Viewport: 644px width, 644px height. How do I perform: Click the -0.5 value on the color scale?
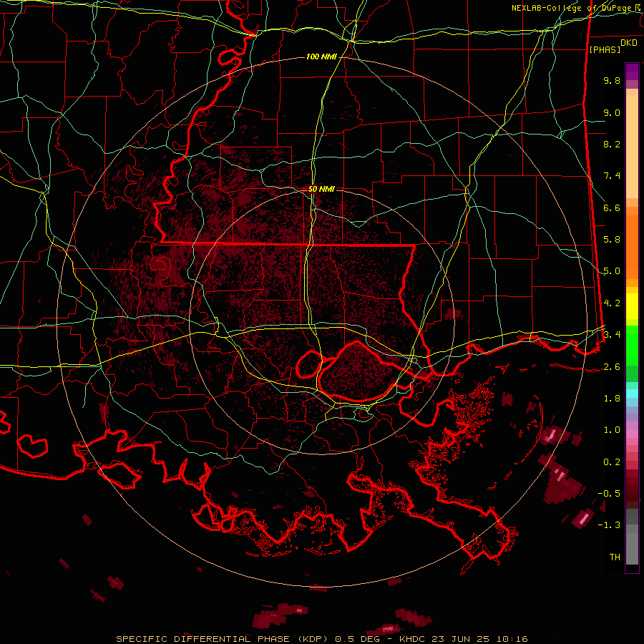point(609,493)
